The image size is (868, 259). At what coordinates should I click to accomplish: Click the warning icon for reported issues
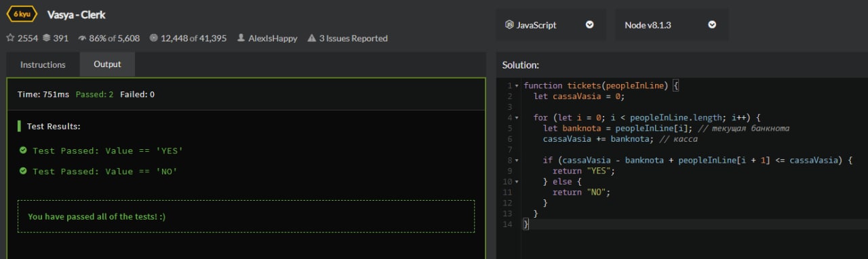pos(312,39)
